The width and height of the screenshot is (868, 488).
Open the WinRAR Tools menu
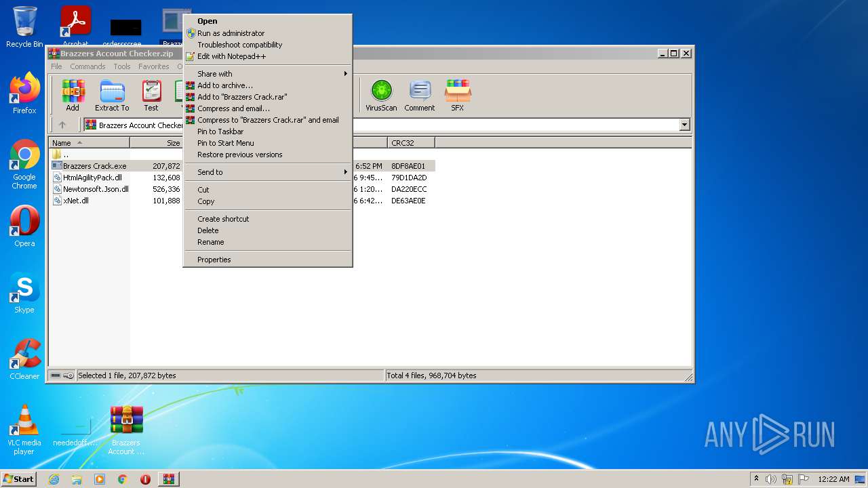pyautogui.click(x=122, y=66)
